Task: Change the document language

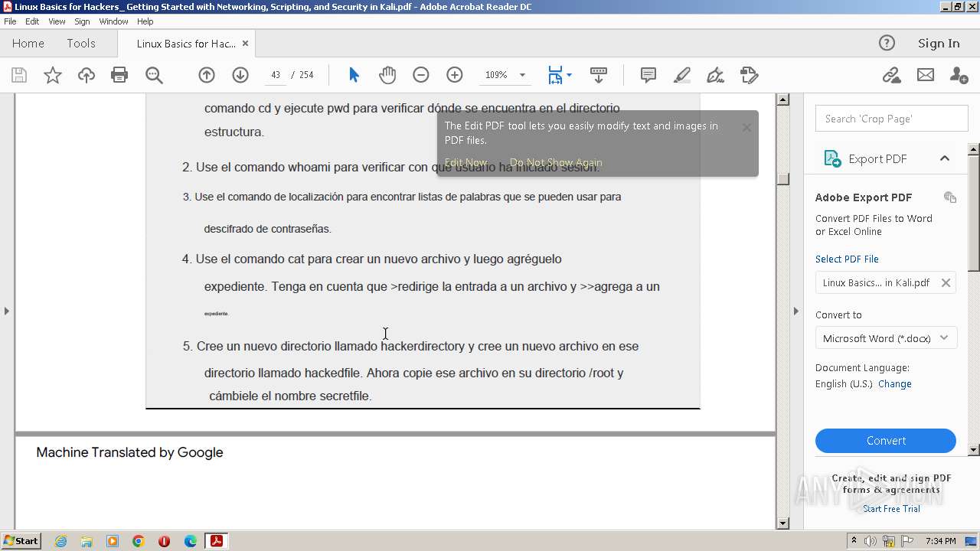Action: [894, 384]
